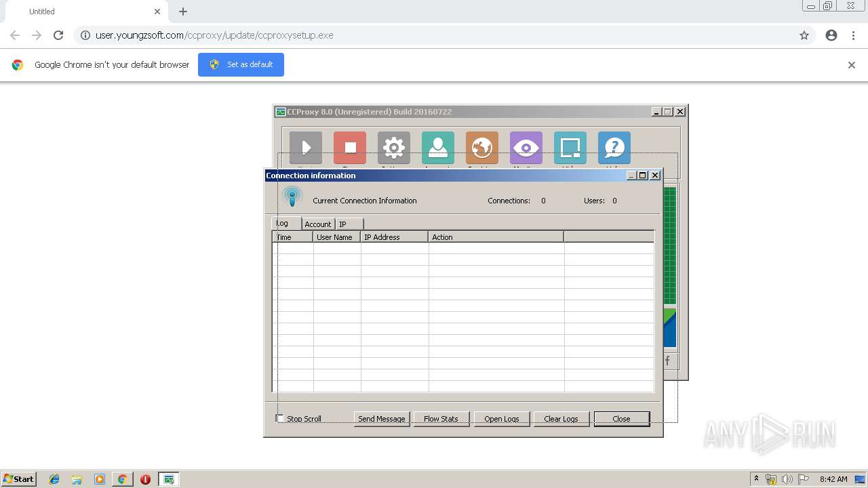View site information icon in address bar
This screenshot has width=868, height=488.
point(85,35)
